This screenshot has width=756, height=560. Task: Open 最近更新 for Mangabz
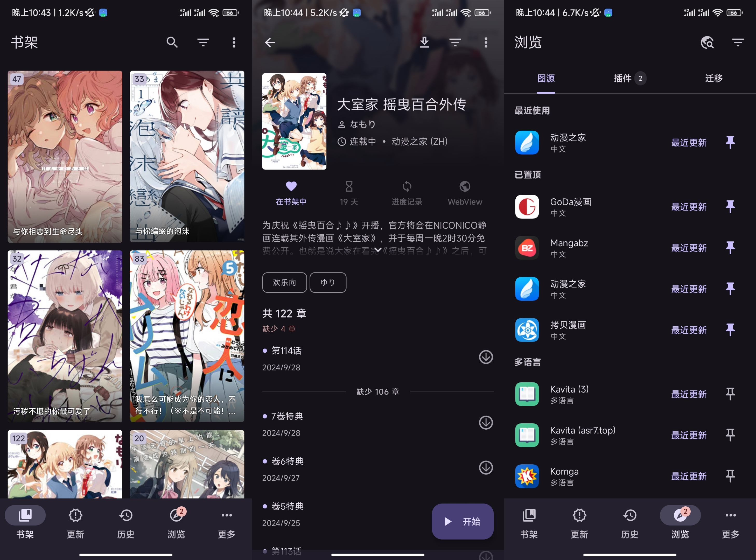tap(689, 248)
